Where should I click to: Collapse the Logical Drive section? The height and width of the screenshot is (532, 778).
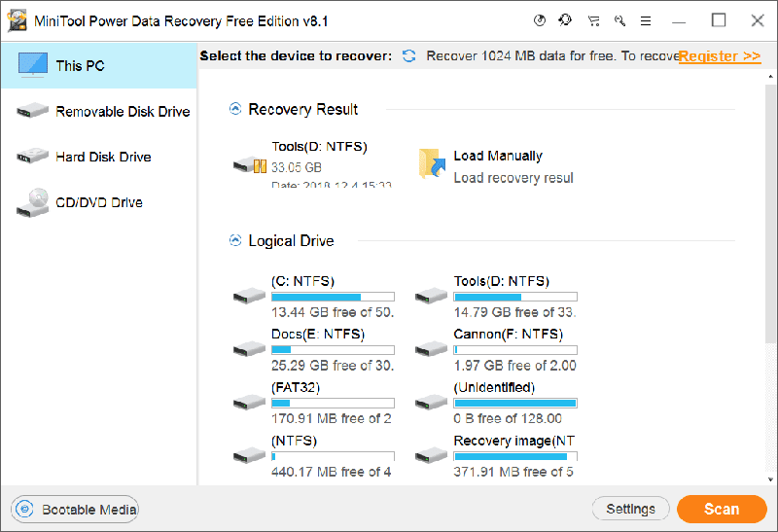point(235,240)
